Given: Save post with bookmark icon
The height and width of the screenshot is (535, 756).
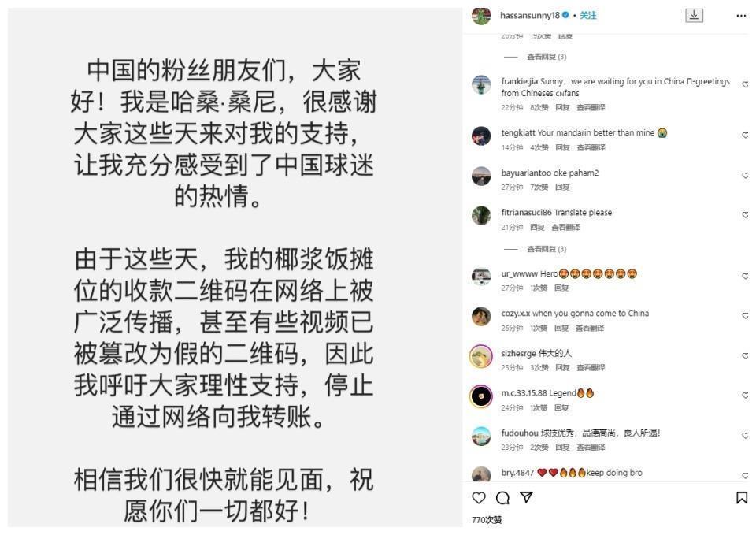Looking at the screenshot, I should tap(742, 498).
